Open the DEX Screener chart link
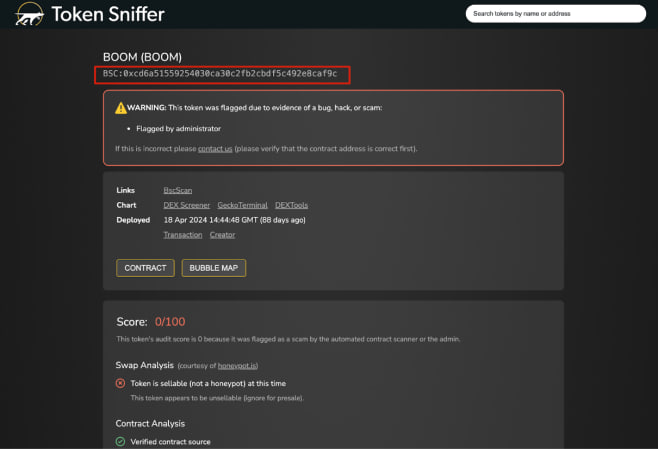Viewport: 659px width, 449px height. 187,205
